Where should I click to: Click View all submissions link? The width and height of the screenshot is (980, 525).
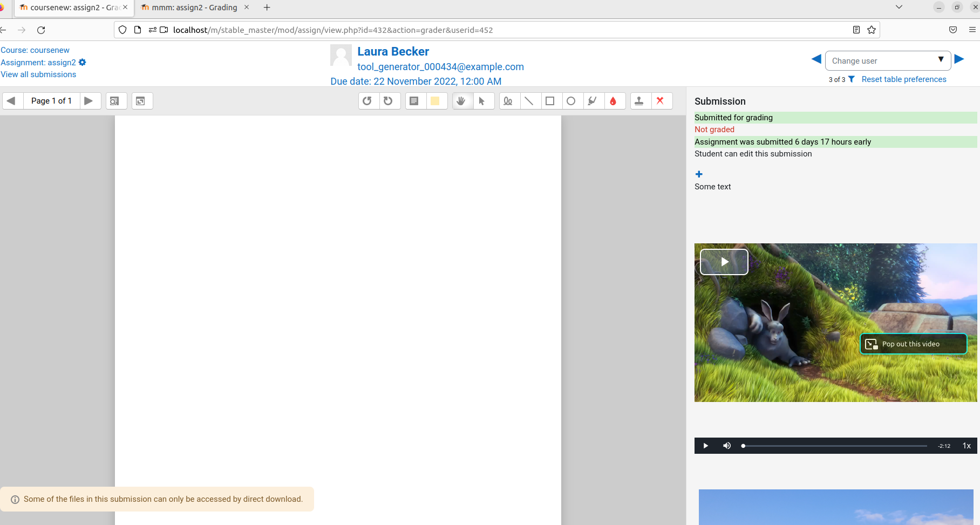click(38, 74)
